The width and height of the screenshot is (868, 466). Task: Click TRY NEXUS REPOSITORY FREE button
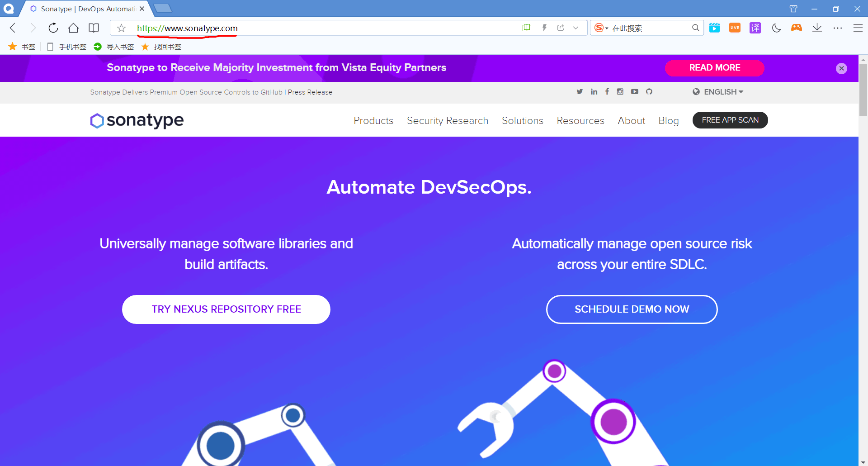point(226,309)
